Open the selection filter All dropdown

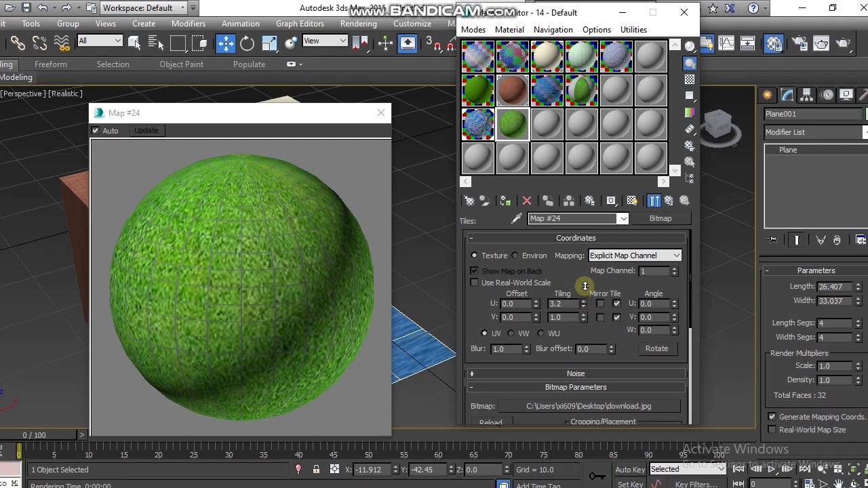pyautogui.click(x=100, y=41)
